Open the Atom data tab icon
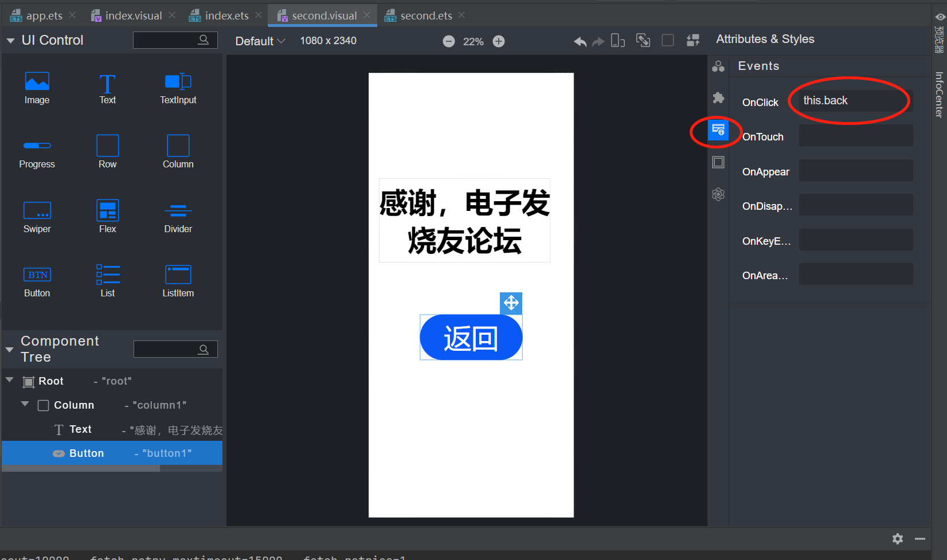Screen dimensions: 947x560 click(x=718, y=194)
